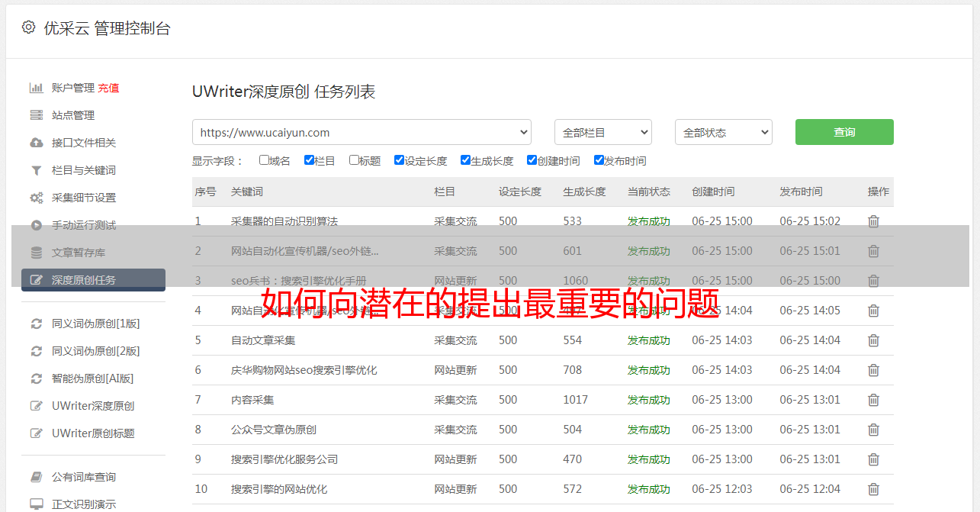This screenshot has width=980, height=512.
Task: Click the cloud upload icon for 接口文件相关
Action: [36, 143]
